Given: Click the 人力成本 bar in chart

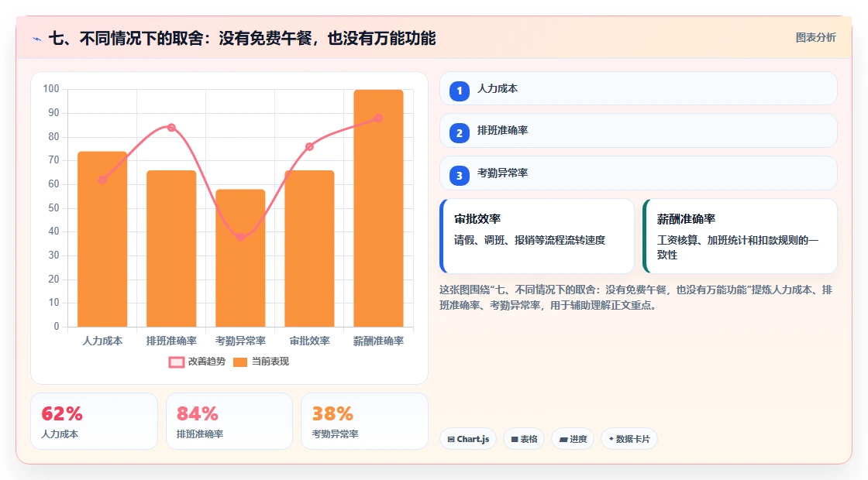Looking at the screenshot, I should [x=102, y=239].
